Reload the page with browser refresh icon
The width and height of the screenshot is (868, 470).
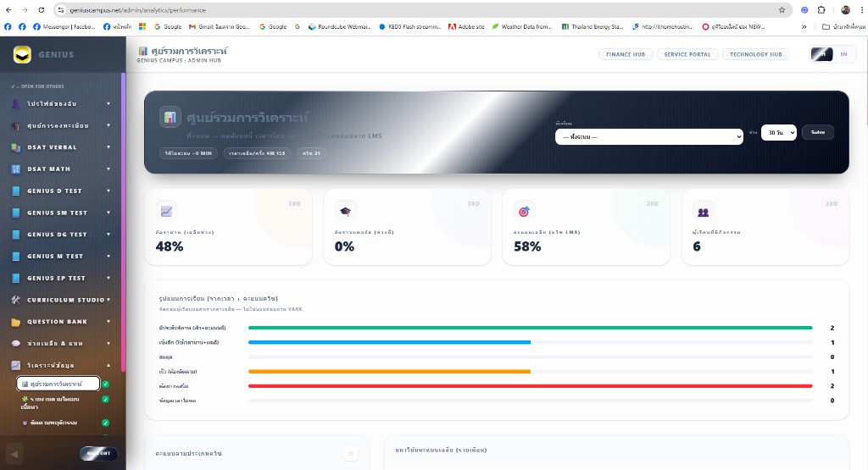coord(42,10)
